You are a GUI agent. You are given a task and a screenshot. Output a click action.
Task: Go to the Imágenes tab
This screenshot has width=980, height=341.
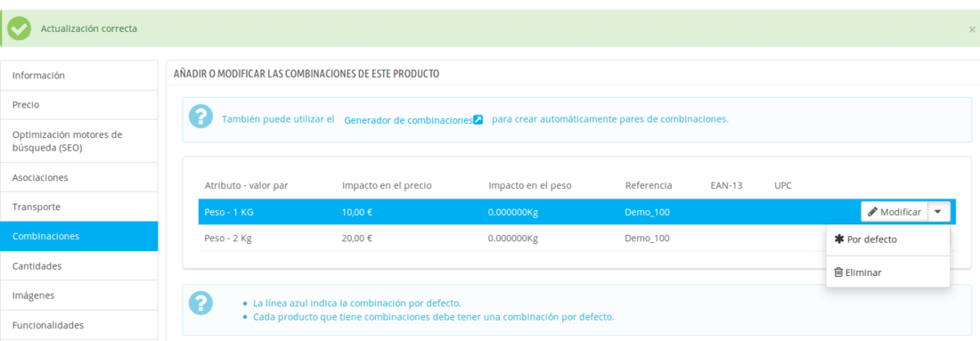click(79, 296)
